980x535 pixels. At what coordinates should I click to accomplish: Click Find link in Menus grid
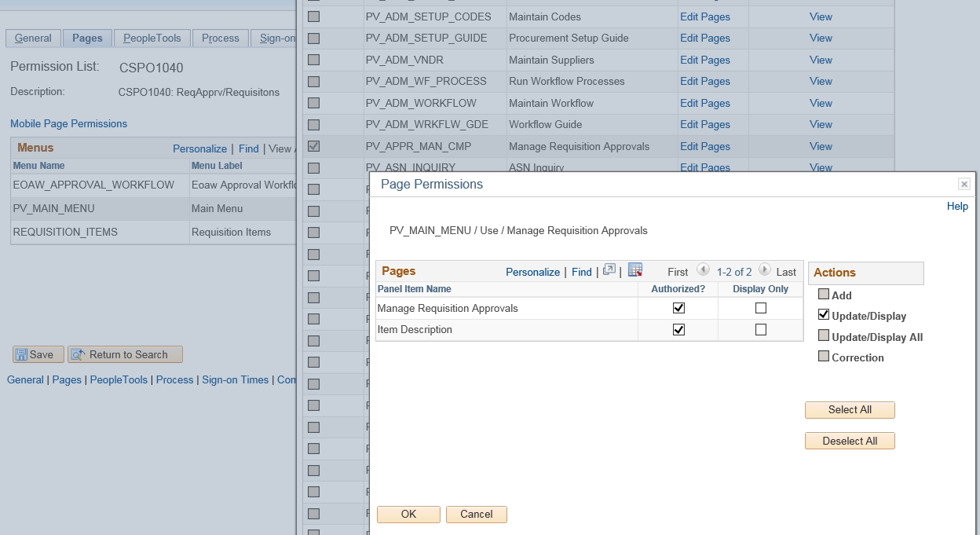(249, 148)
